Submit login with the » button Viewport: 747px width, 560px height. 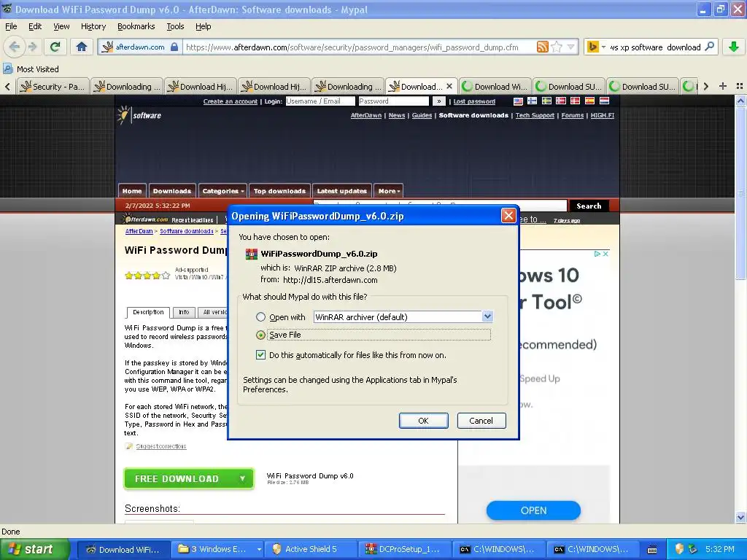click(438, 101)
